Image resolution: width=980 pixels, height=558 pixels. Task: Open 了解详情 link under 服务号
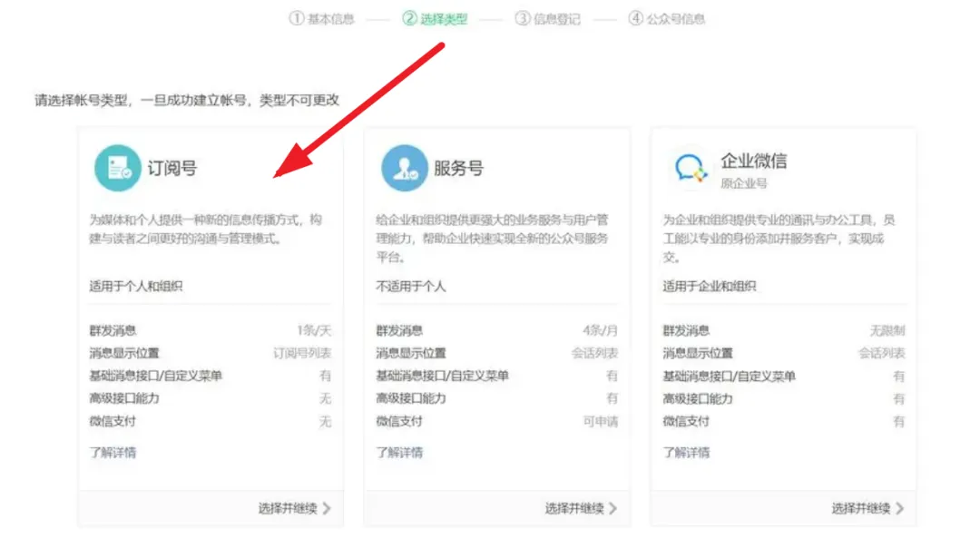[399, 453]
